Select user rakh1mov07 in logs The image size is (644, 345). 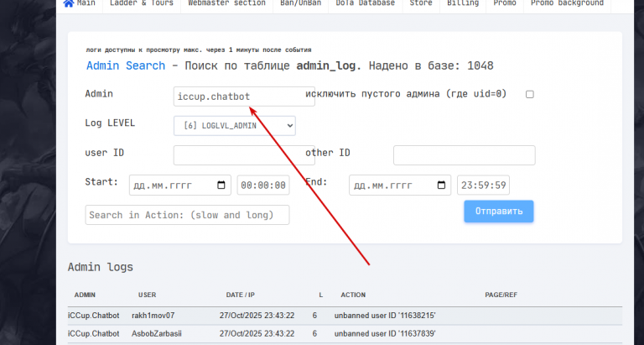(x=153, y=316)
